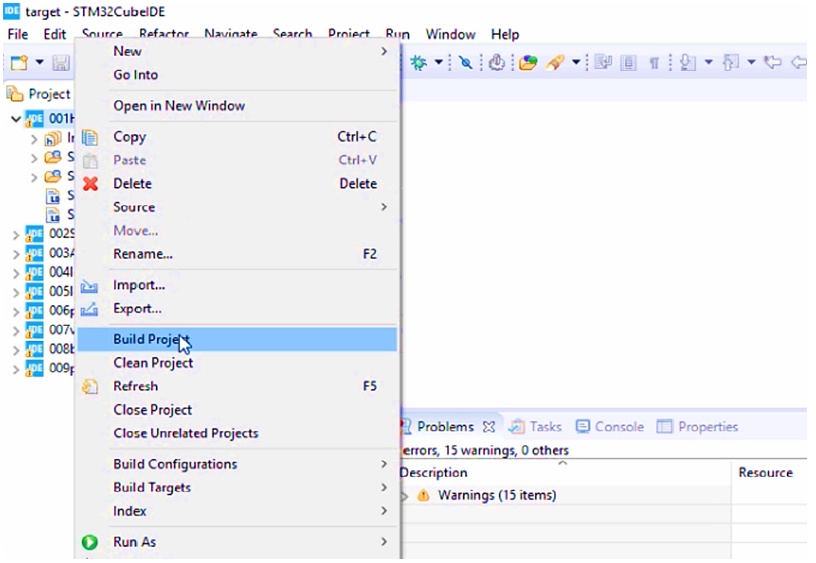Open the Window menu in menu bar

450,34
